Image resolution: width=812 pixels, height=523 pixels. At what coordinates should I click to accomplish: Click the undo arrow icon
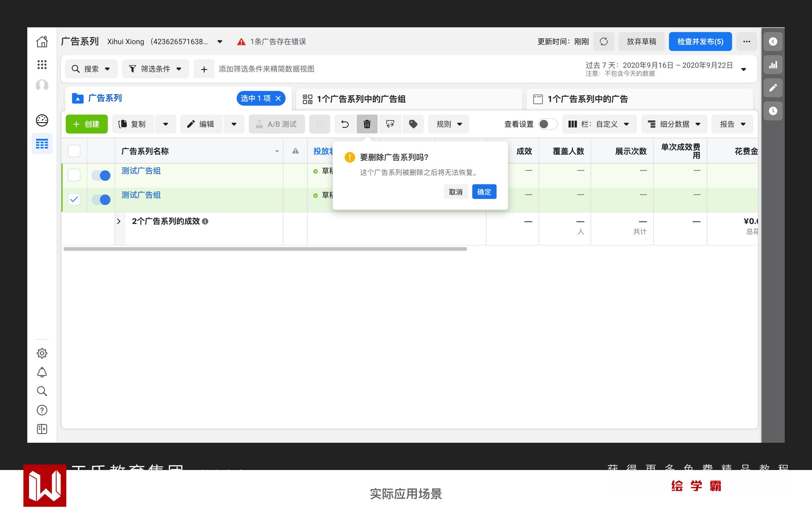coord(345,124)
